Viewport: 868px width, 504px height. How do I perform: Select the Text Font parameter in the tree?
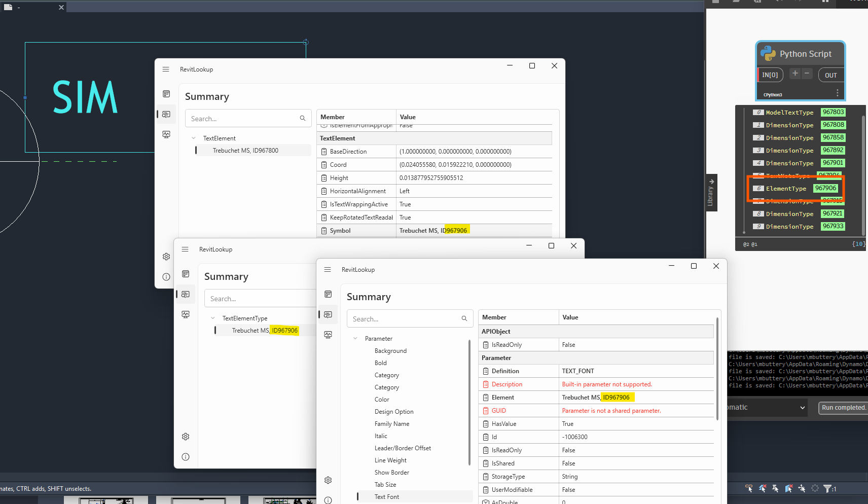tap(387, 497)
